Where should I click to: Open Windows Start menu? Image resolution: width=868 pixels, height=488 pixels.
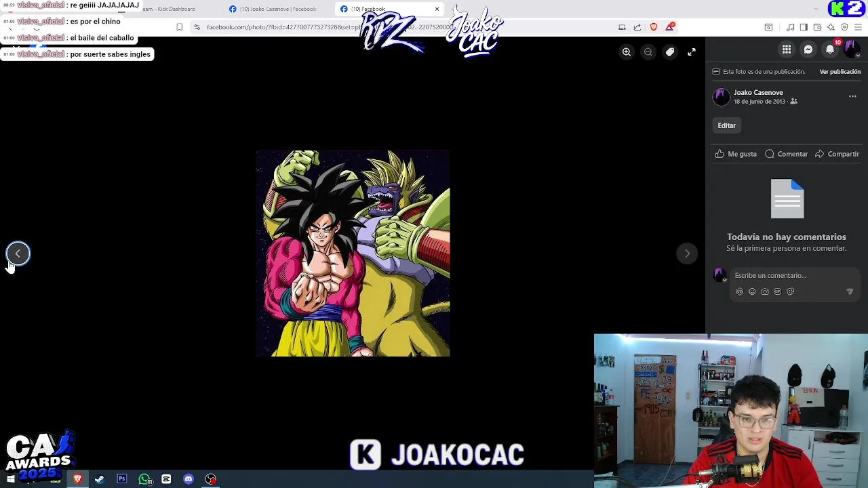coord(10,479)
